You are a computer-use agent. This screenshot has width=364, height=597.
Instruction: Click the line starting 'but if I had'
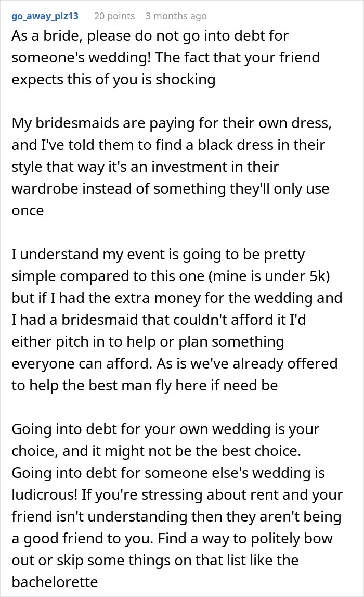[177, 298]
